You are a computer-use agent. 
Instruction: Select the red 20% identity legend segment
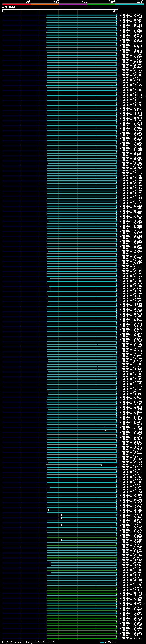click(16, 4)
